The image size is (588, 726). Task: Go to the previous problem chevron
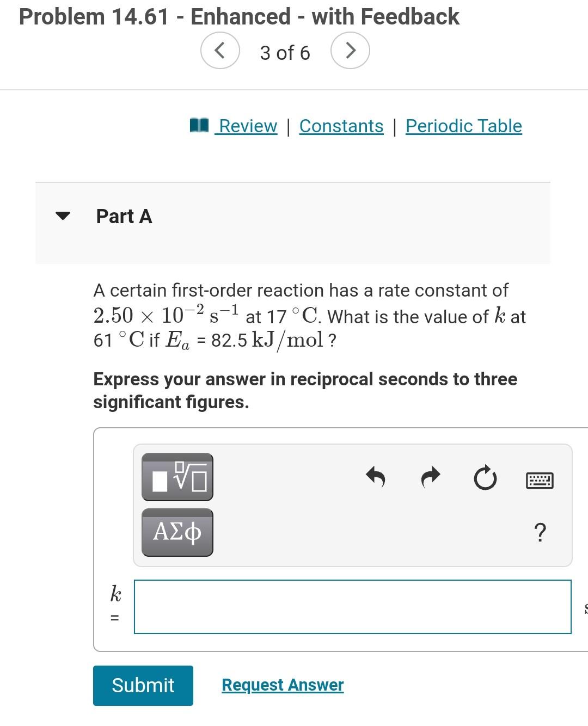[x=220, y=50]
